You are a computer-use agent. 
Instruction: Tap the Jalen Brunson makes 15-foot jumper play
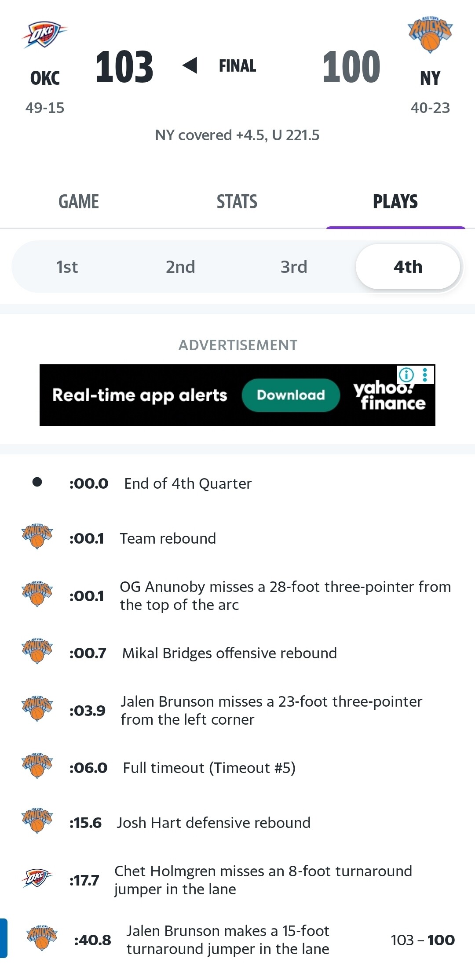pos(237,940)
